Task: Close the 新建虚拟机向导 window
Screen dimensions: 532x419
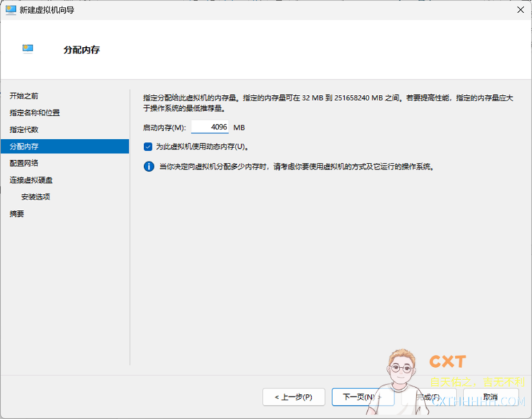Action: (x=520, y=10)
